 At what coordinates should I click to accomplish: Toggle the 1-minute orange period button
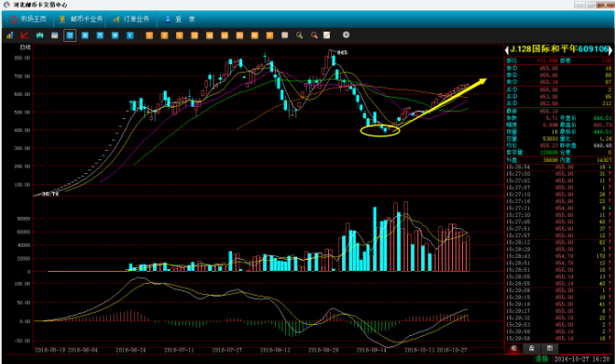click(149, 35)
